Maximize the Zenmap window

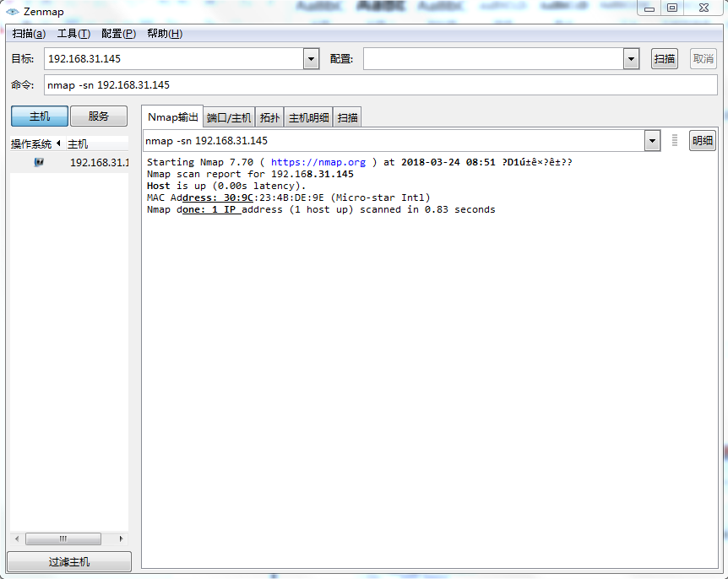(x=671, y=8)
